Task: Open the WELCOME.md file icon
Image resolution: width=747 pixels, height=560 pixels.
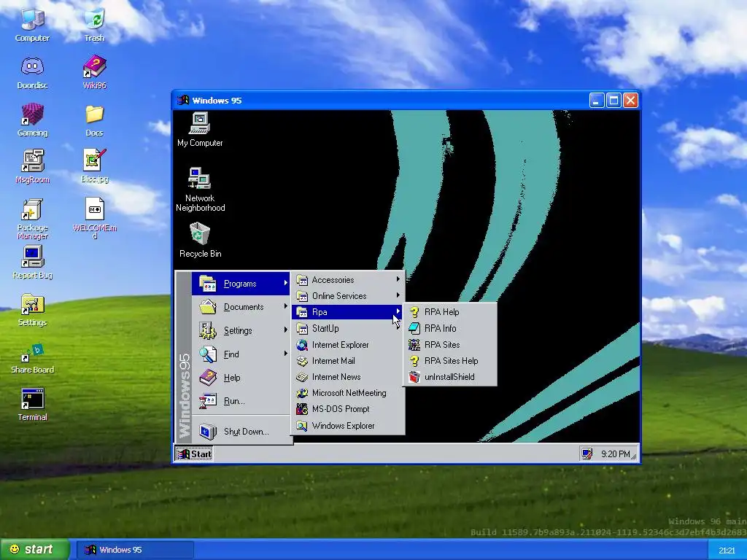Action: point(94,219)
